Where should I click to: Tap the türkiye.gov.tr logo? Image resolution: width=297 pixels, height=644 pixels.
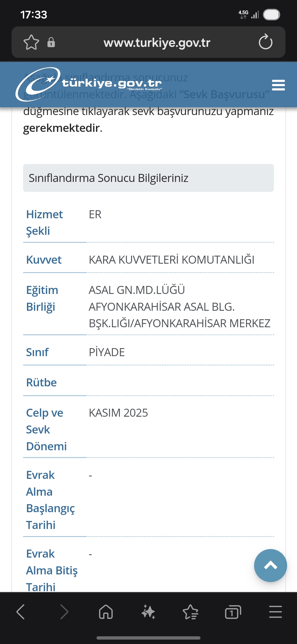tap(89, 84)
